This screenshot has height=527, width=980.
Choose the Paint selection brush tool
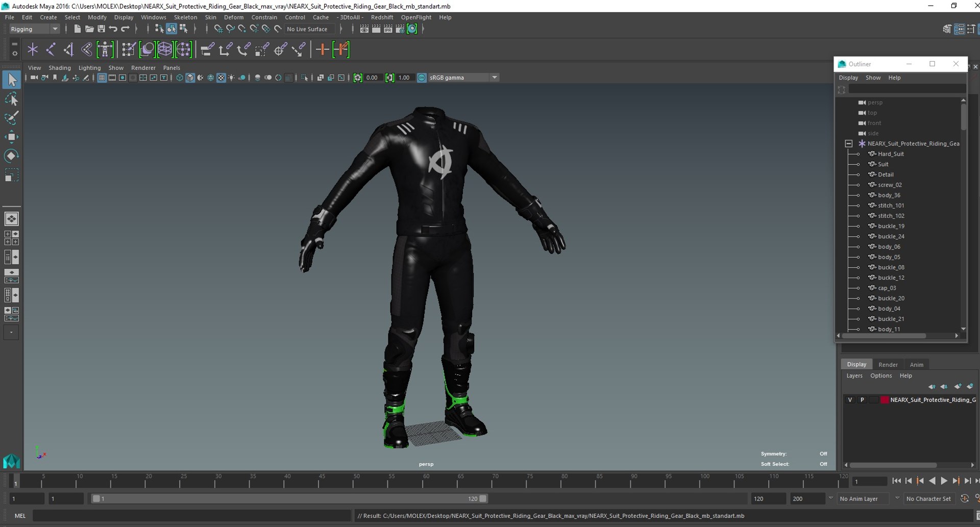pos(12,118)
